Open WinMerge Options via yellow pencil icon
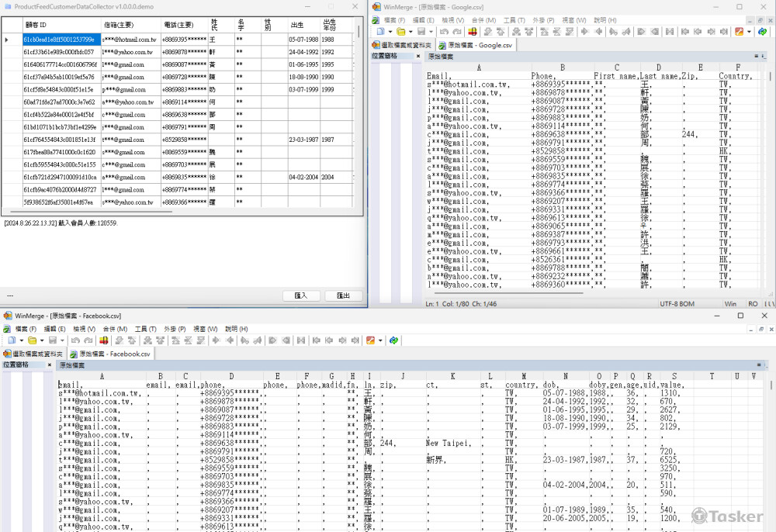Viewport: 776px width, 532px height. 739,32
